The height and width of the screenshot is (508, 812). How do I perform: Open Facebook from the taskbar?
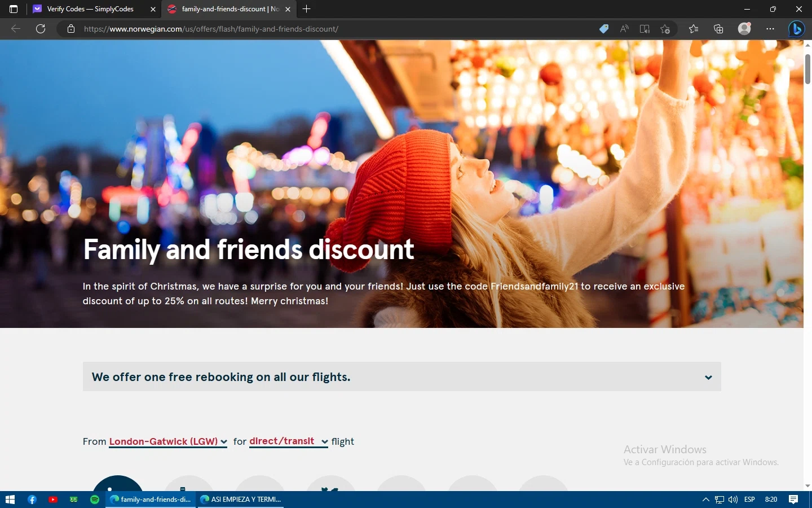32,500
